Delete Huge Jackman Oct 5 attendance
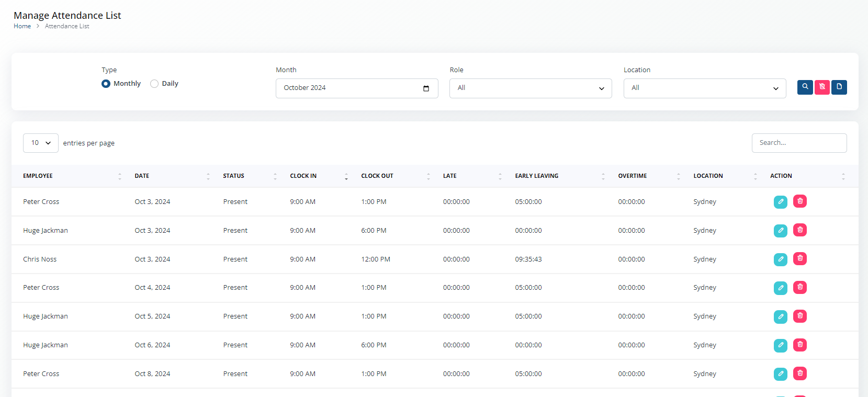868x397 pixels. [x=800, y=316]
